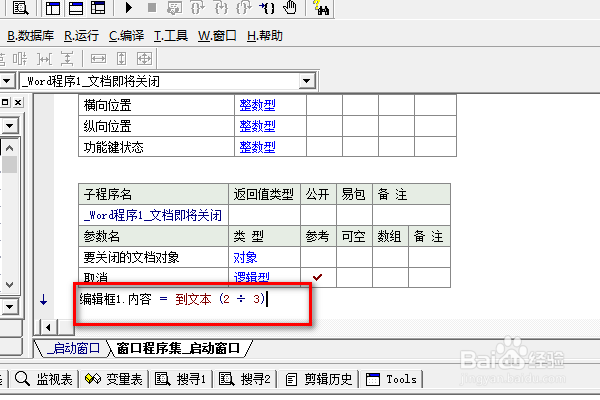The height and width of the screenshot is (400, 600).
Task: Toggle 可空 cell for 要关闭的文档对象
Action: 354,257
